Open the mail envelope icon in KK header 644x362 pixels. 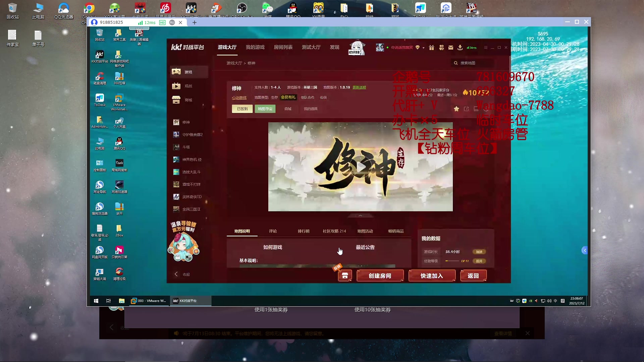451,48
